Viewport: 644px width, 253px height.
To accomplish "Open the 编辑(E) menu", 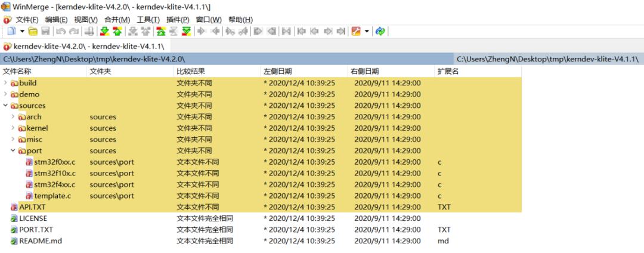I will (x=56, y=20).
